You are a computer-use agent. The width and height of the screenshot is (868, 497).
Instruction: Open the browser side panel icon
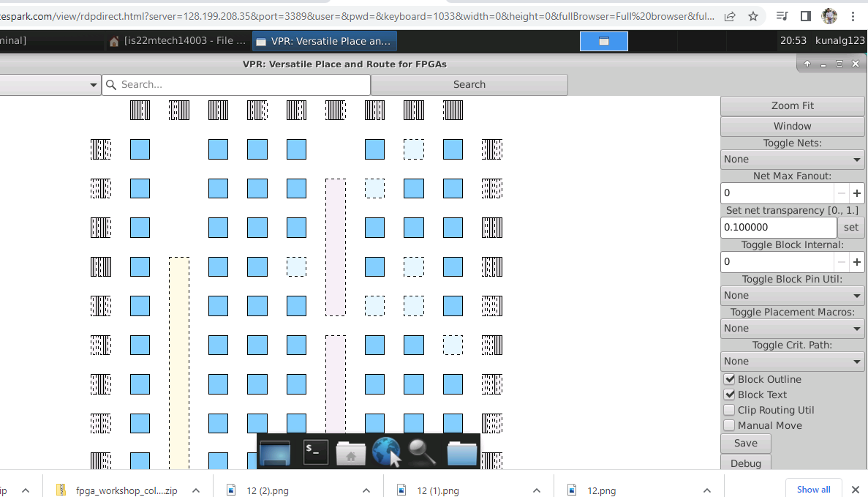pyautogui.click(x=805, y=16)
